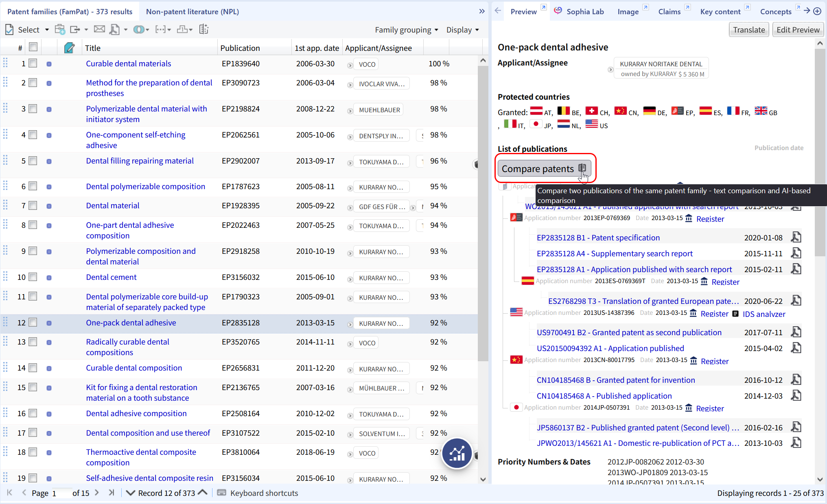Image resolution: width=827 pixels, height=504 pixels.
Task: Click the export arrow icon
Action: tap(75, 30)
